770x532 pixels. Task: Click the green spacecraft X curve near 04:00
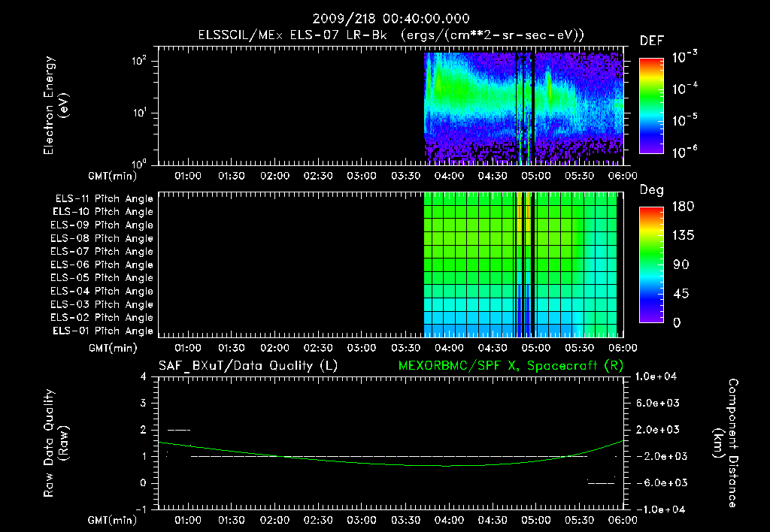[x=449, y=466]
